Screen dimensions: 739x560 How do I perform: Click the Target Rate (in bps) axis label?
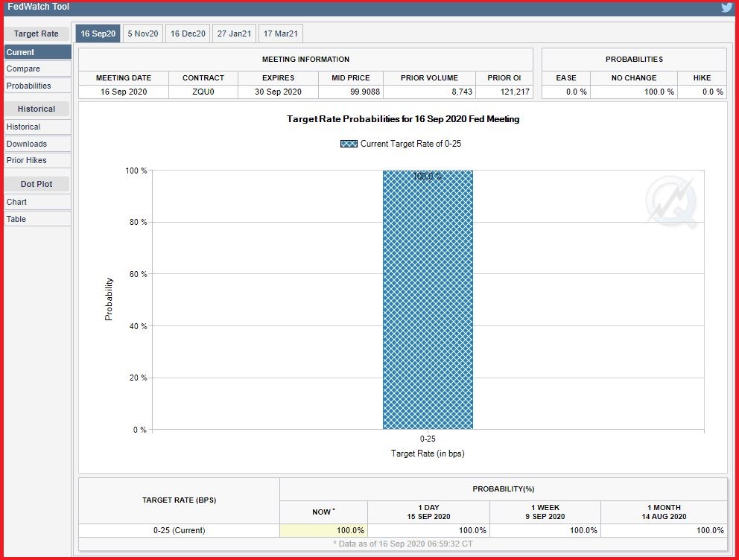click(428, 454)
